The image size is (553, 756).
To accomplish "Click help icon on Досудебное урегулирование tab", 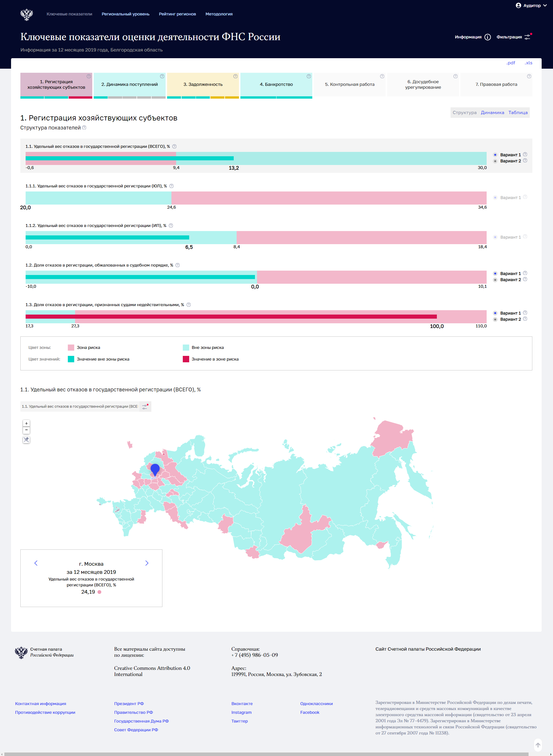I will (x=455, y=76).
